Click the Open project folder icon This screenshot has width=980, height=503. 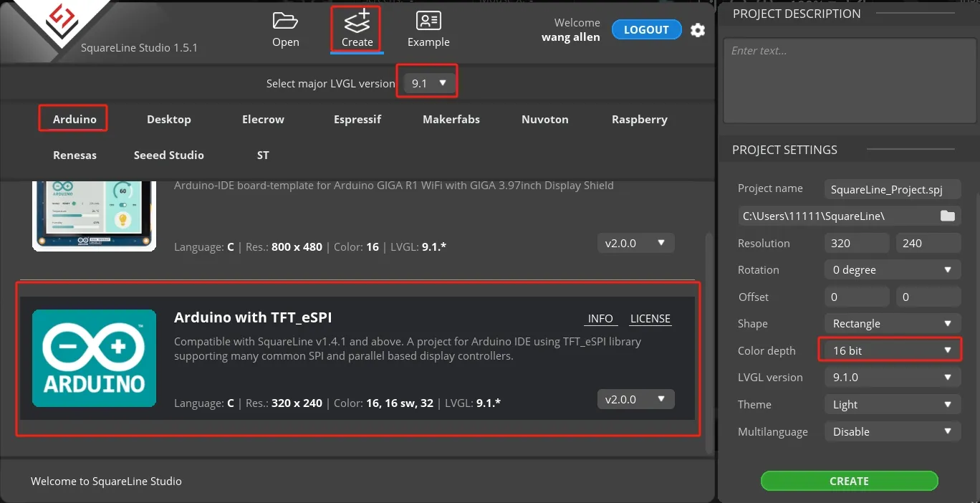pos(285,21)
